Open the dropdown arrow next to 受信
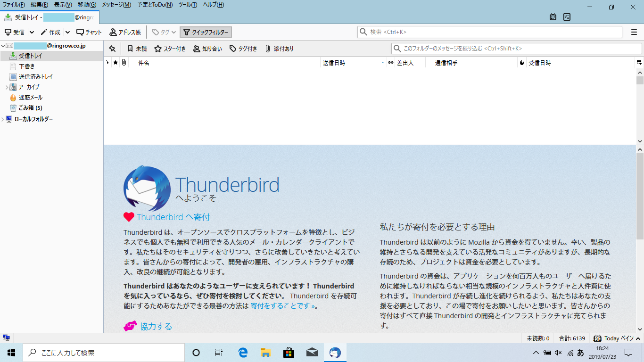The image size is (644, 362). [x=32, y=32]
